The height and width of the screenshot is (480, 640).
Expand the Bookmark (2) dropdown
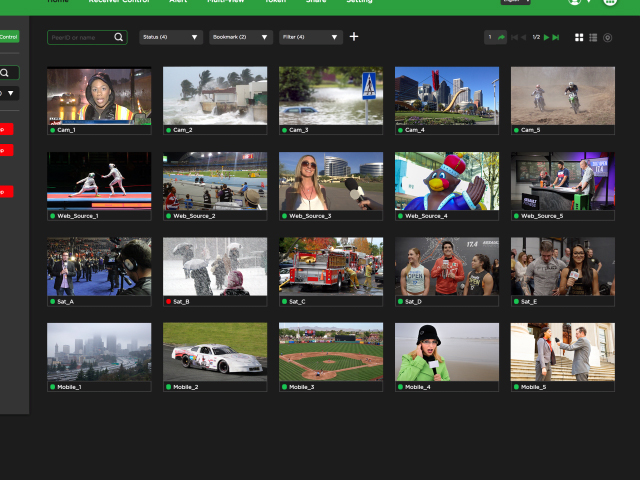pyautogui.click(x=241, y=37)
